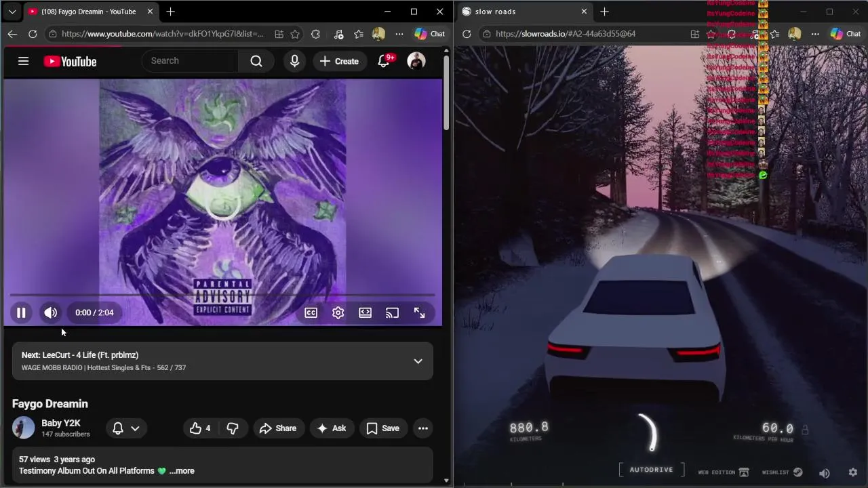Screen dimensions: 868x488
Task: Open Copilot Chat in YouTube window
Action: [430, 34]
